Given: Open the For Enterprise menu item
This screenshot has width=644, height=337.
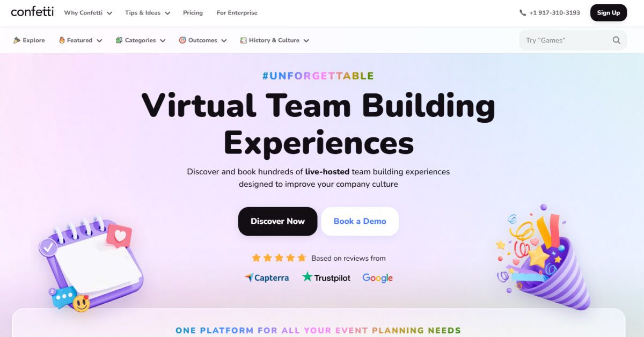Looking at the screenshot, I should click(x=237, y=12).
